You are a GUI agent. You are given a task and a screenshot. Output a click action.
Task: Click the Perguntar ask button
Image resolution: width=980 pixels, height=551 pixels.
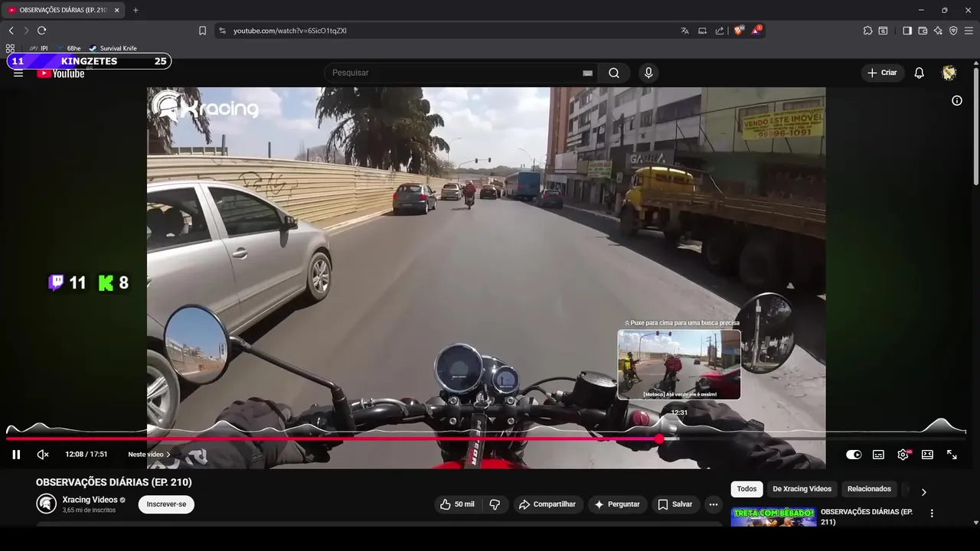(x=617, y=504)
